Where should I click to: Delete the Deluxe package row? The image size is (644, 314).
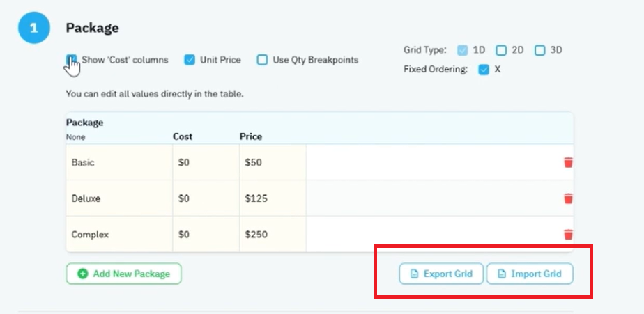568,198
